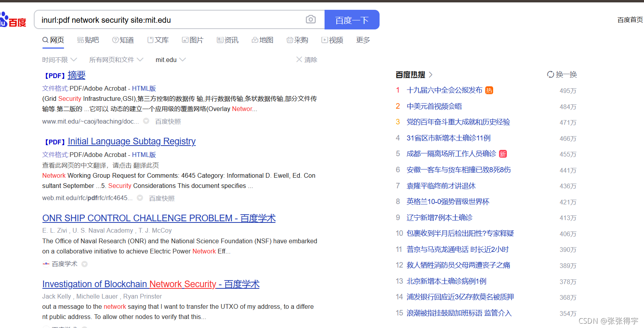Click the www.mit.edu/~caoj/teaching URL
Screen dimensions: 644x328
tap(90, 122)
